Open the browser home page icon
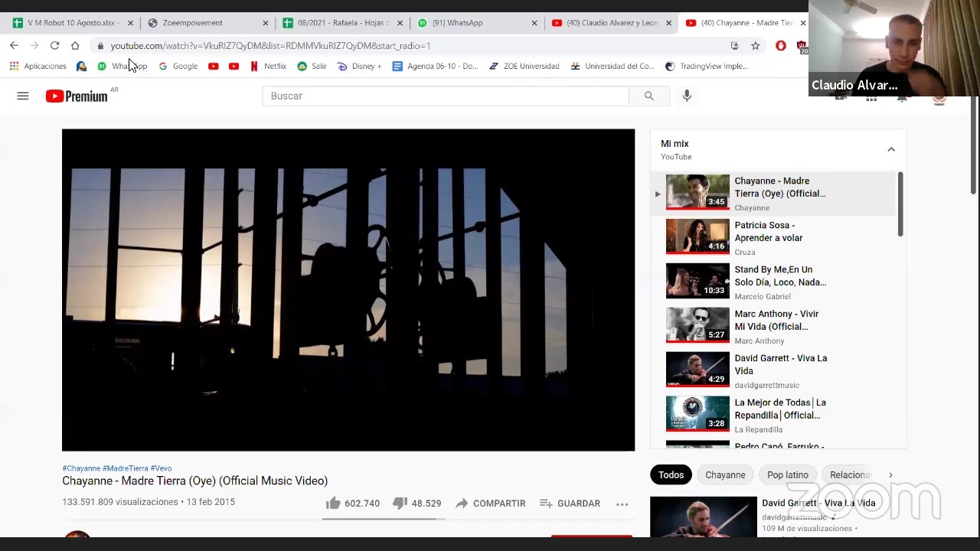This screenshot has width=980, height=551. click(75, 46)
